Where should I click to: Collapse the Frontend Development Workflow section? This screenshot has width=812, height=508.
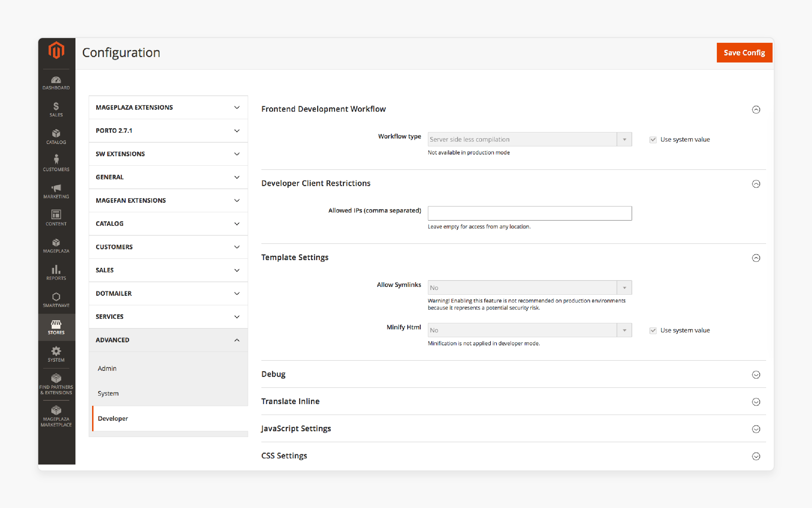756,109
